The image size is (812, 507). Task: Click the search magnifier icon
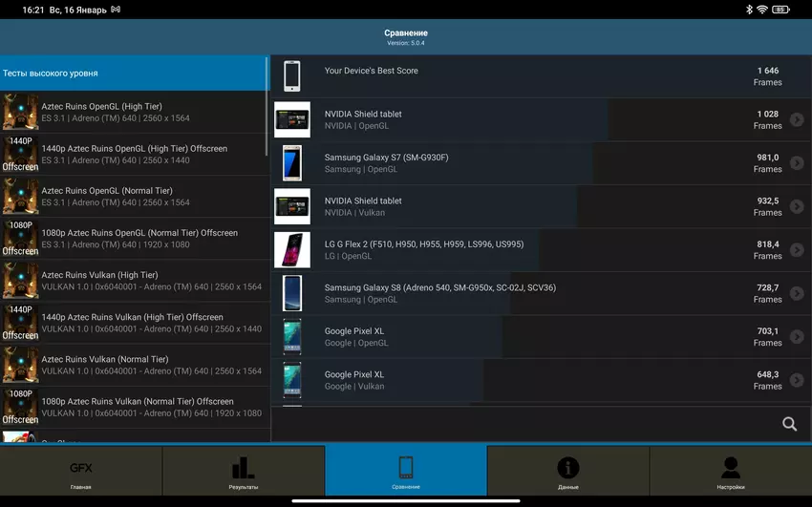(x=789, y=424)
